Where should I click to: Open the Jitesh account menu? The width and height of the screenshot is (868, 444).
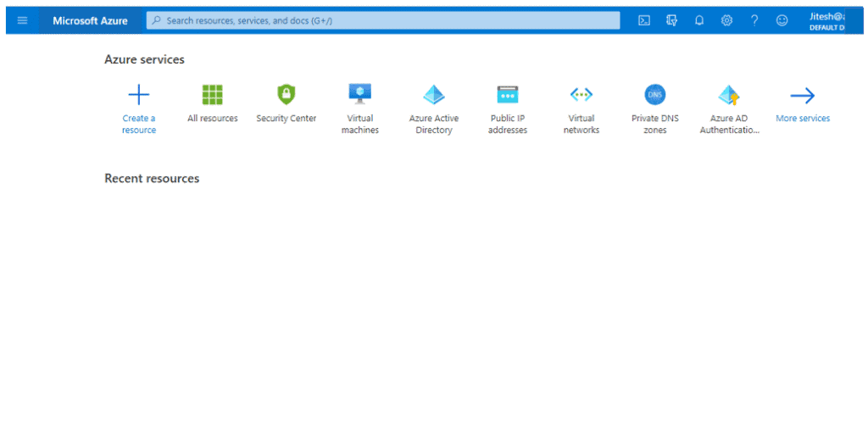click(x=827, y=20)
